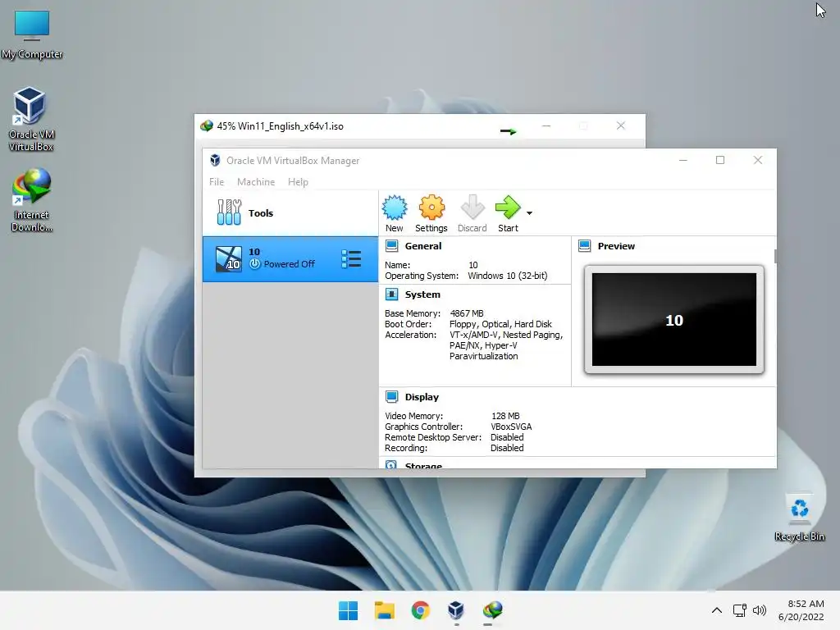The image size is (840, 630).
Task: Click the General section icon
Action: click(391, 246)
